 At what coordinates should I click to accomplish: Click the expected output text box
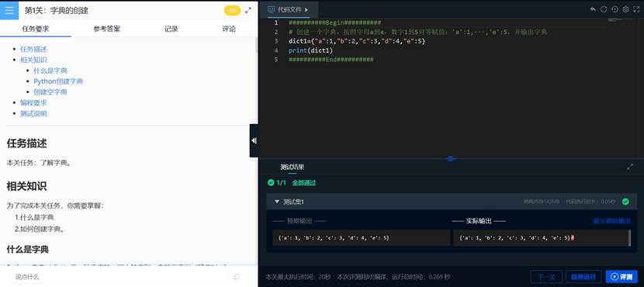(x=362, y=237)
